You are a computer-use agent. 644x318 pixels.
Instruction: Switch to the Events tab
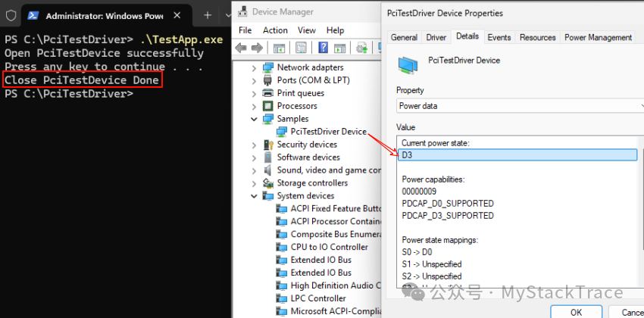coord(499,37)
